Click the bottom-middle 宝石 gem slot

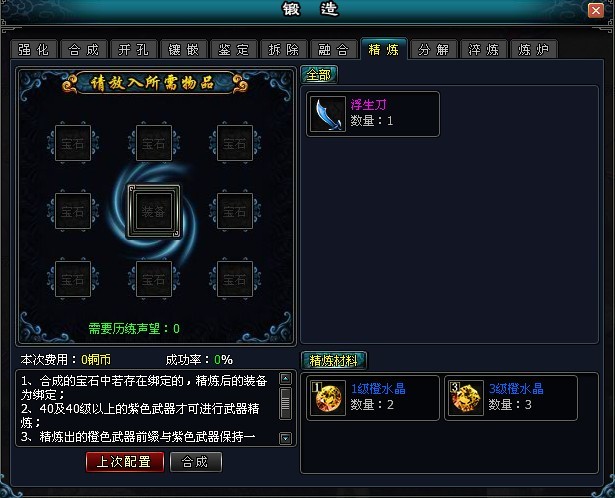tap(154, 279)
